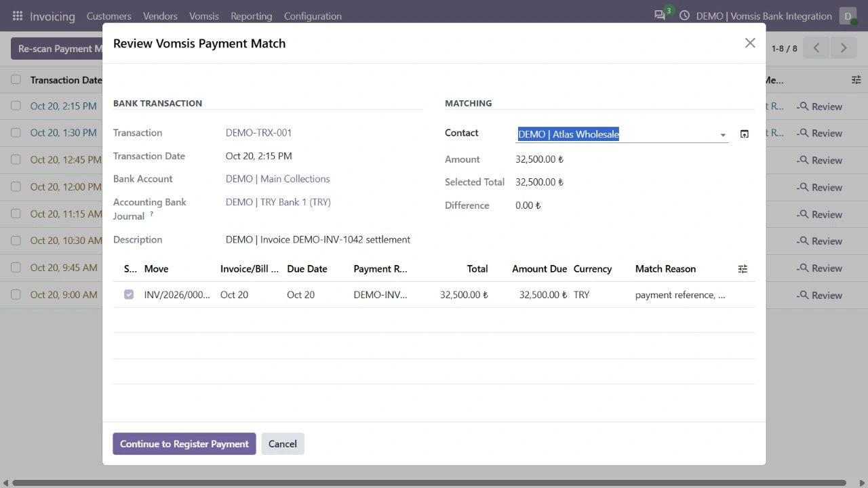Review the Oct 20, 9:00 AM row
Image resolution: width=868 pixels, height=488 pixels.
click(819, 295)
